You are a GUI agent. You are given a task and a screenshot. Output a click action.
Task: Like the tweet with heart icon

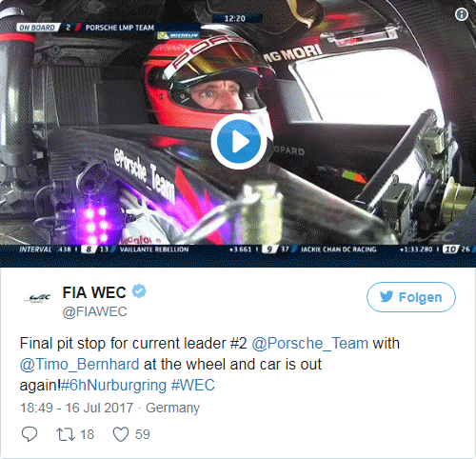click(x=121, y=434)
